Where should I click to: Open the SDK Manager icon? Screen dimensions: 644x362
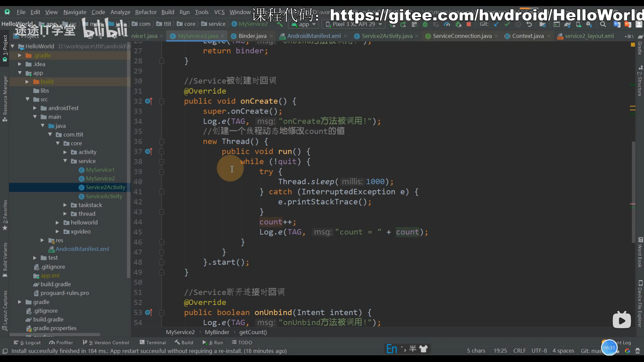pyautogui.click(x=589, y=24)
